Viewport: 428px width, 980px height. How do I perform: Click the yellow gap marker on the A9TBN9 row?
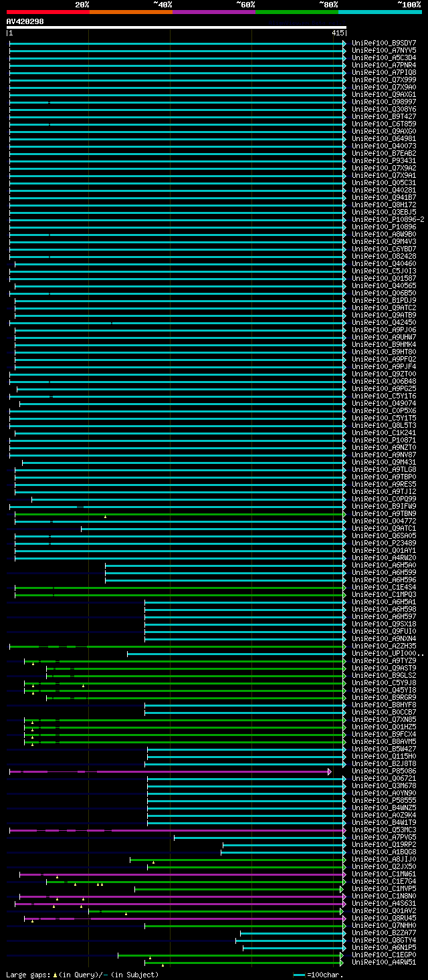(x=105, y=517)
